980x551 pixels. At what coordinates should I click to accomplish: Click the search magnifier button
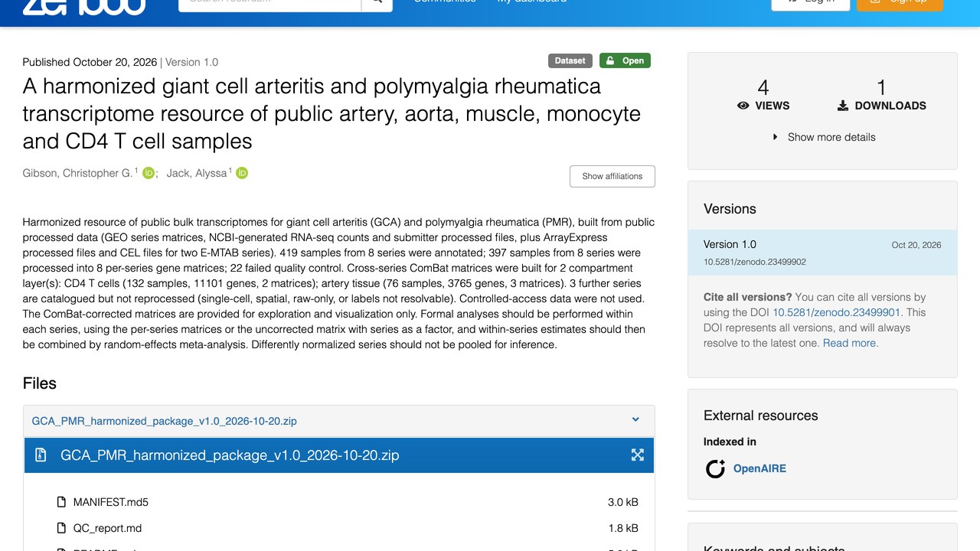tap(377, 3)
